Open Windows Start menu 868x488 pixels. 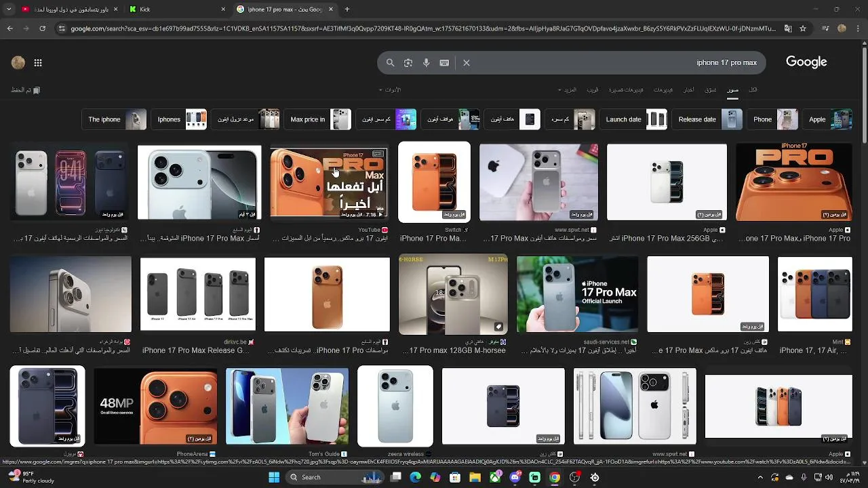[x=274, y=477]
